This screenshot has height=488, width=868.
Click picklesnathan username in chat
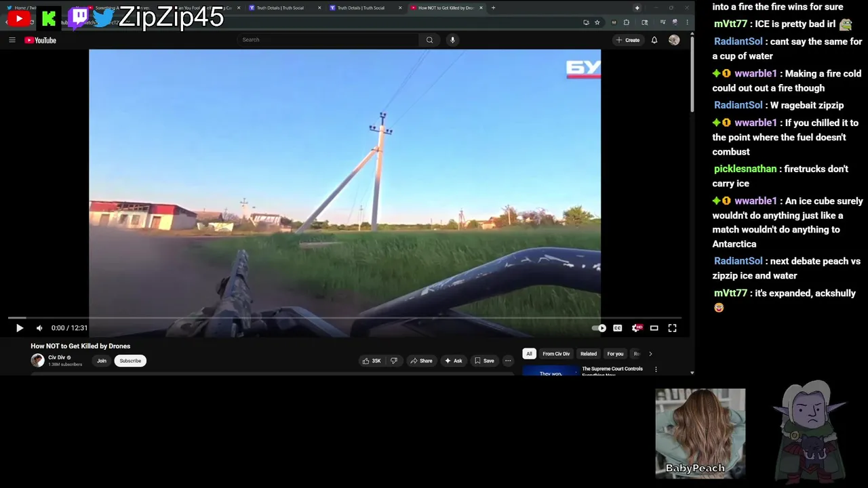click(x=745, y=169)
